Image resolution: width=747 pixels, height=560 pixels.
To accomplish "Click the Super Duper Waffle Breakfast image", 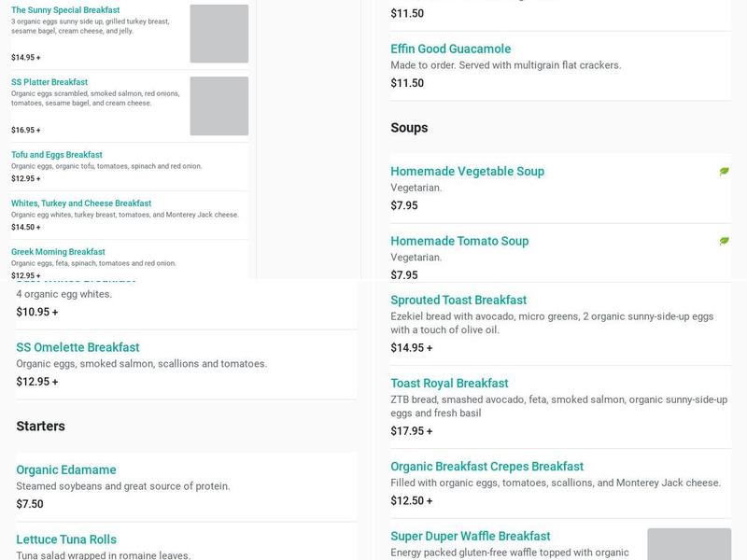I will [688, 544].
